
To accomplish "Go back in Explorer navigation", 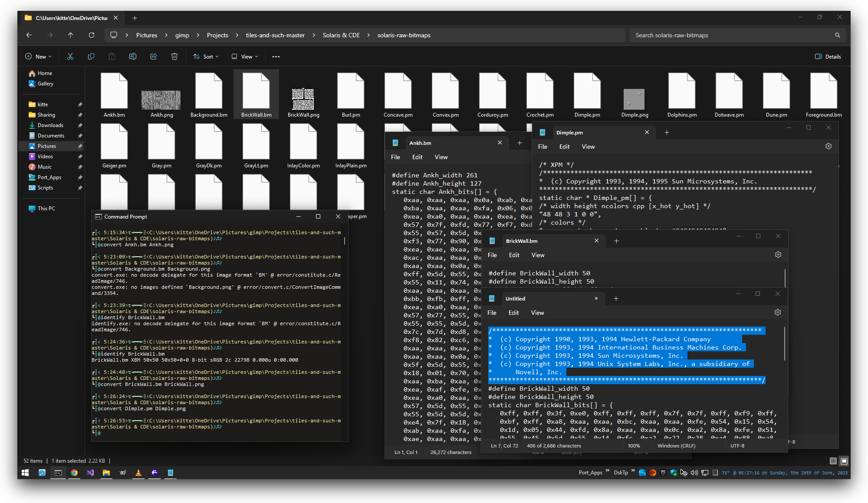I will pos(29,35).
